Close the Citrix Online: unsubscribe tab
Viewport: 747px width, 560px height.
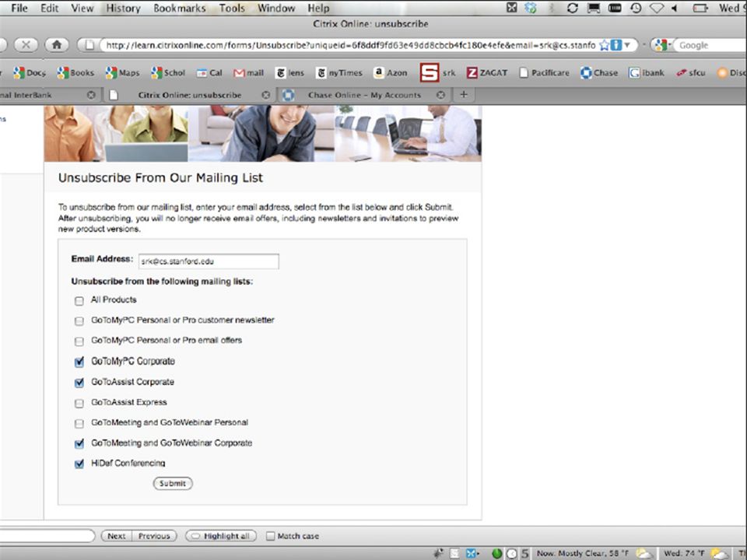266,95
